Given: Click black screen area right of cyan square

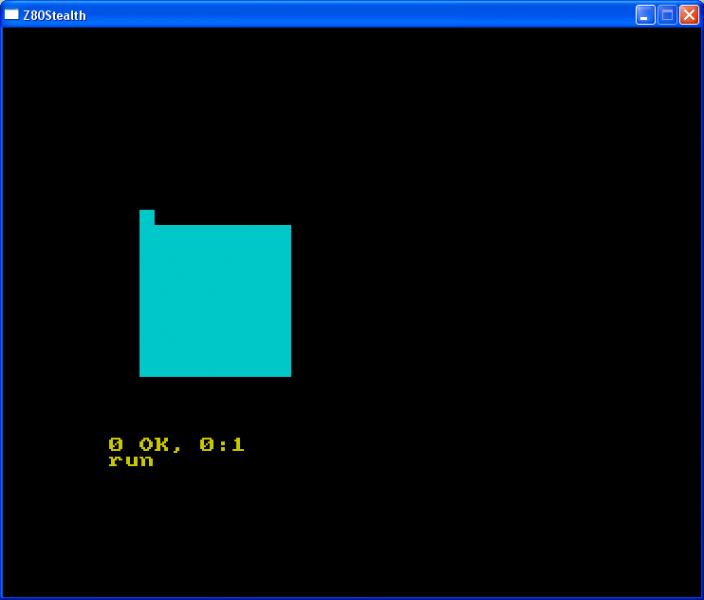Looking at the screenshot, I should (480, 300).
